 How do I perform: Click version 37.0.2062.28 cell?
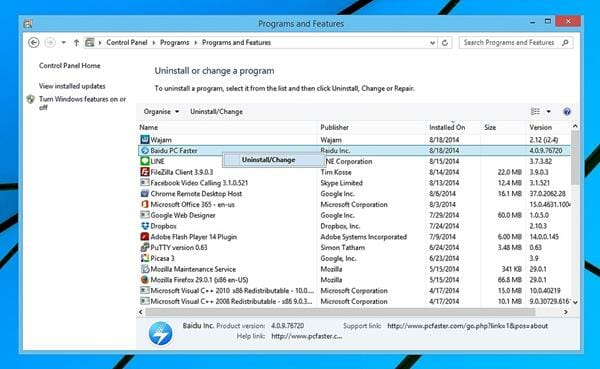(x=548, y=193)
